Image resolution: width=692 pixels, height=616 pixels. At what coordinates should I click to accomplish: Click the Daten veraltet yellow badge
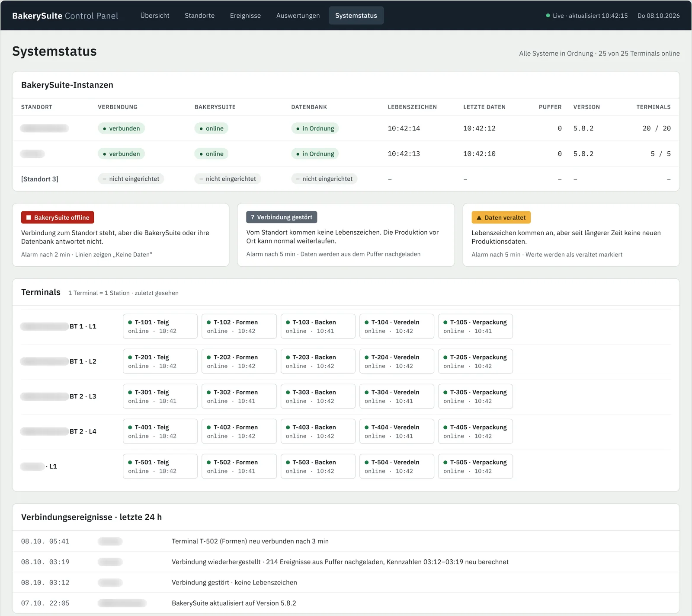(x=501, y=217)
